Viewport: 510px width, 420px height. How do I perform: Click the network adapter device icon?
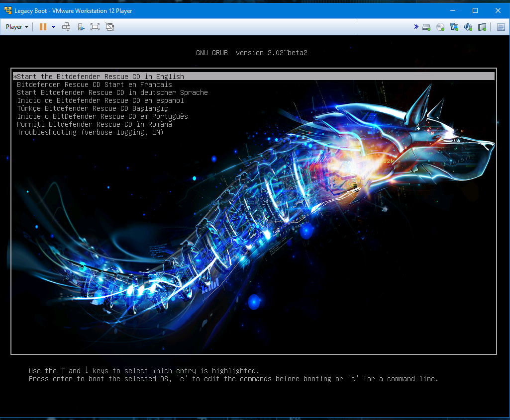[454, 27]
